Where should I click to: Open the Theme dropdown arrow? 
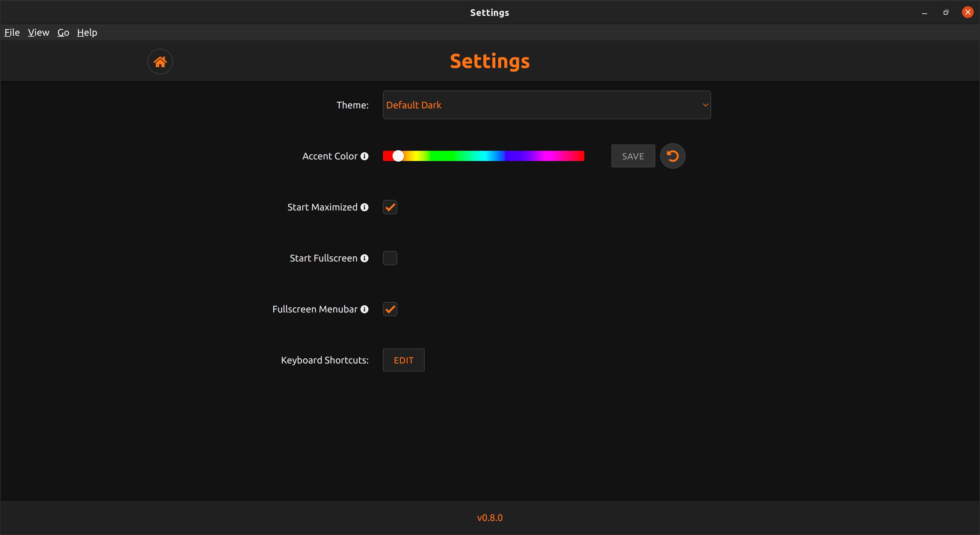(705, 105)
